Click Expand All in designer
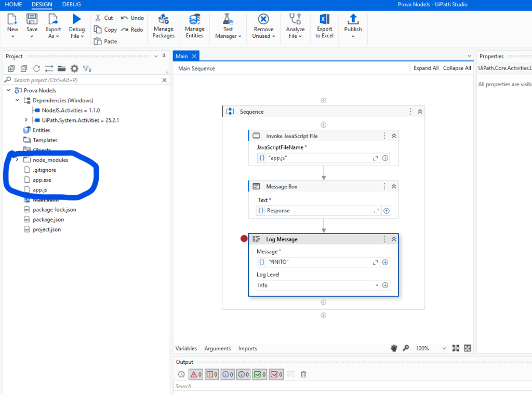Viewport: 532px width, 395px height. (426, 68)
